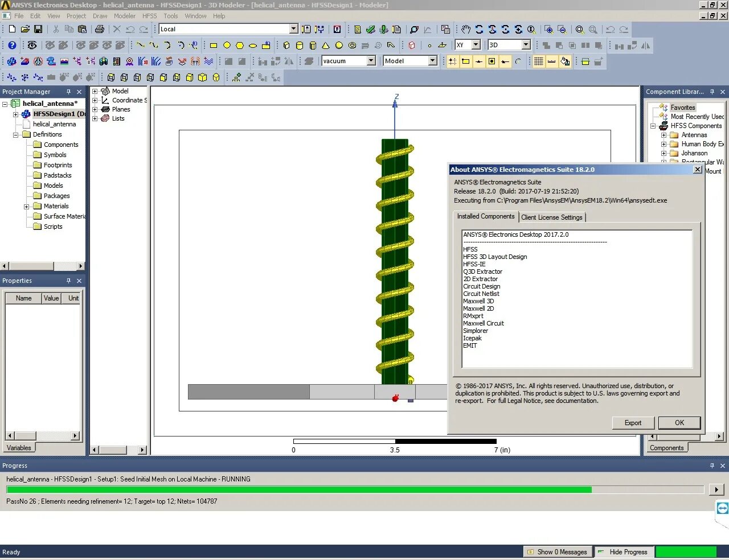Click the Export button in About dialog

633,423
